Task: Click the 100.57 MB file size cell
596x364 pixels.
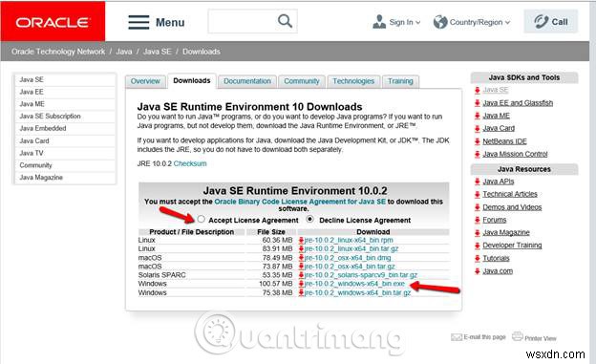Action: 276,284
